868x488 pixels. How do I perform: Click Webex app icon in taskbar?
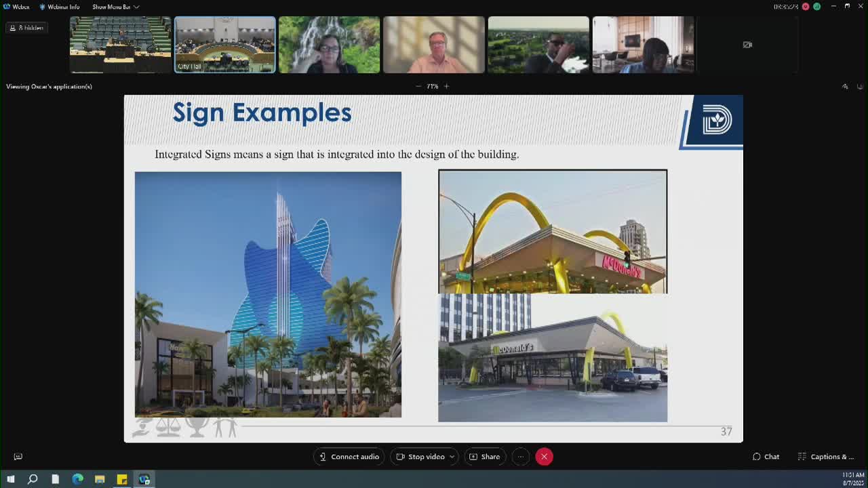click(x=144, y=479)
